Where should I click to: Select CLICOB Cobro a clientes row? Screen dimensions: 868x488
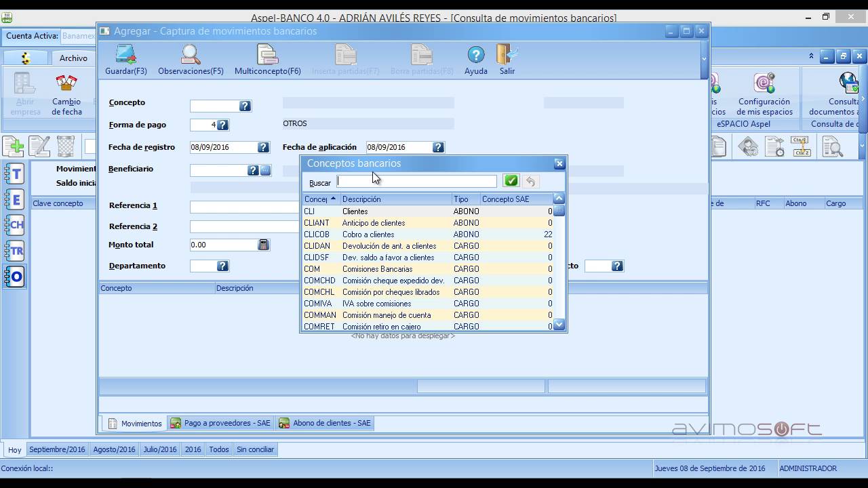point(429,235)
